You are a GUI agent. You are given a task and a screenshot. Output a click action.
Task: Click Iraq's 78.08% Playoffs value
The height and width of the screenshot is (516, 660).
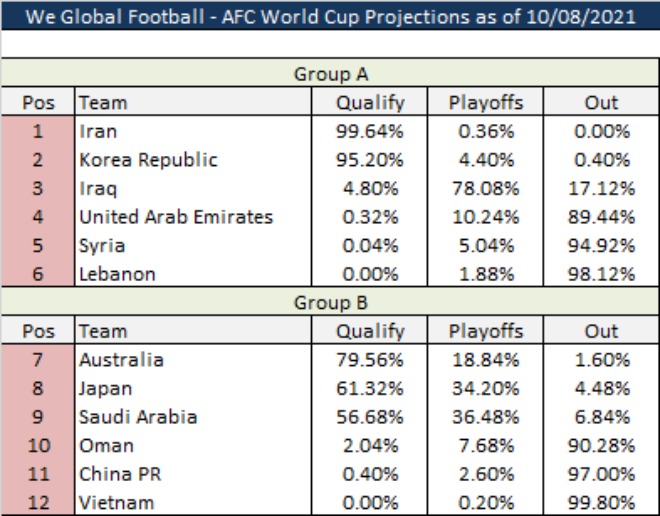(x=485, y=188)
